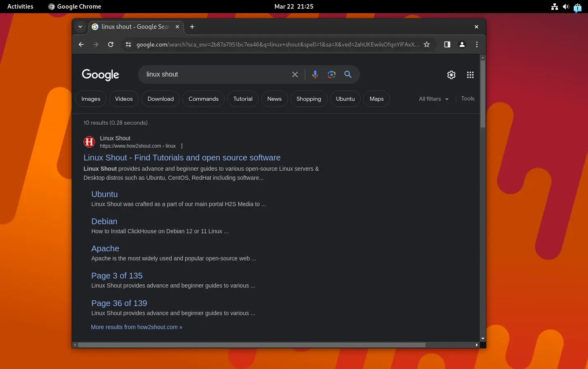588x369 pixels.
Task: Start voice search with microphone icon
Action: click(x=315, y=74)
